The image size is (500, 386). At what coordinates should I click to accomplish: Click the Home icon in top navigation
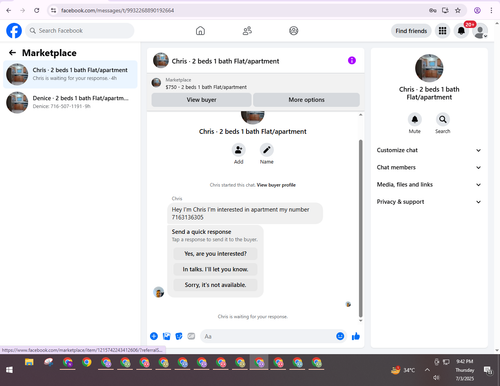click(x=200, y=31)
